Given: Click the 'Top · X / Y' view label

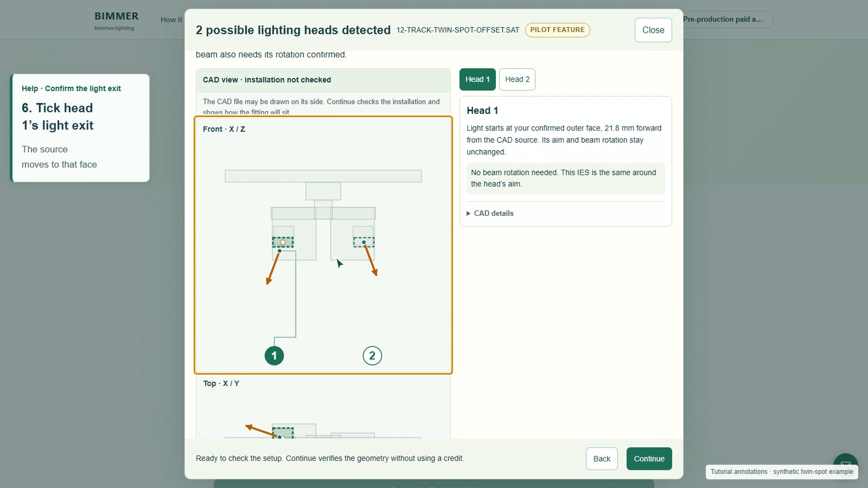Looking at the screenshot, I should click(221, 384).
